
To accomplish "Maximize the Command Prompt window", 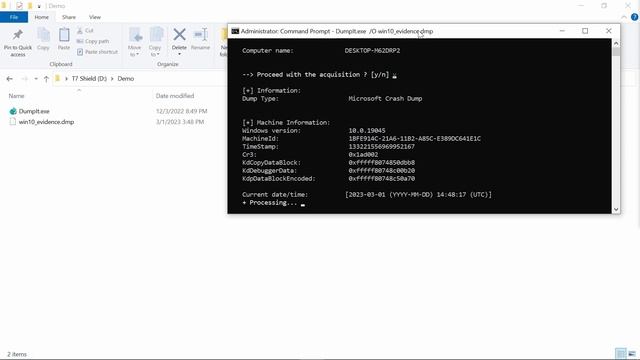I will click(x=585, y=31).
